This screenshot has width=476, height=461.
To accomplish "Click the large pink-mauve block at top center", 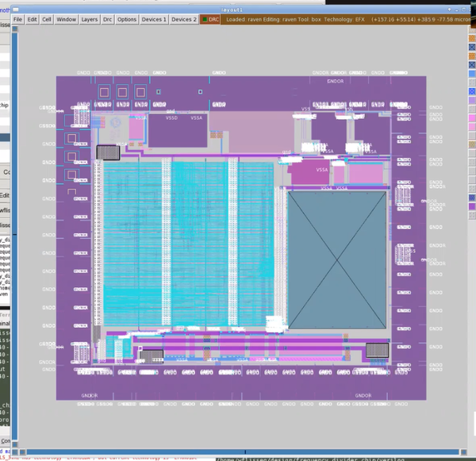I will click(252, 132).
